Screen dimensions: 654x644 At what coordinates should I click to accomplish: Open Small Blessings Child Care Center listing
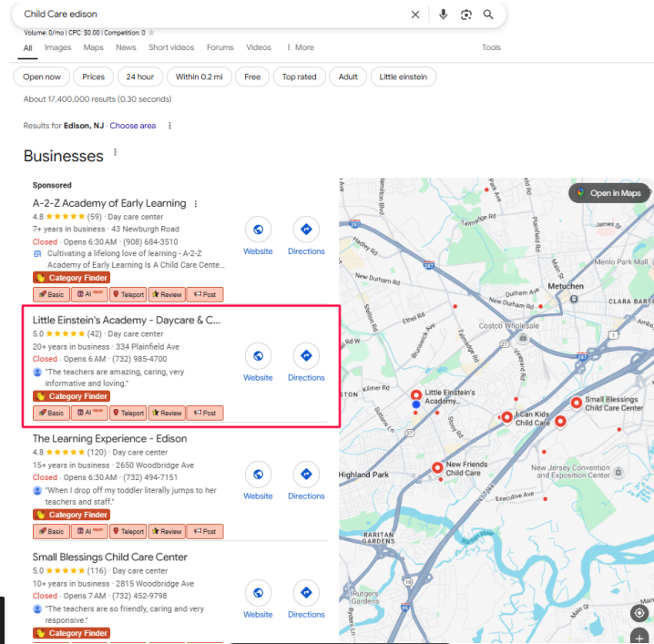pyautogui.click(x=110, y=557)
